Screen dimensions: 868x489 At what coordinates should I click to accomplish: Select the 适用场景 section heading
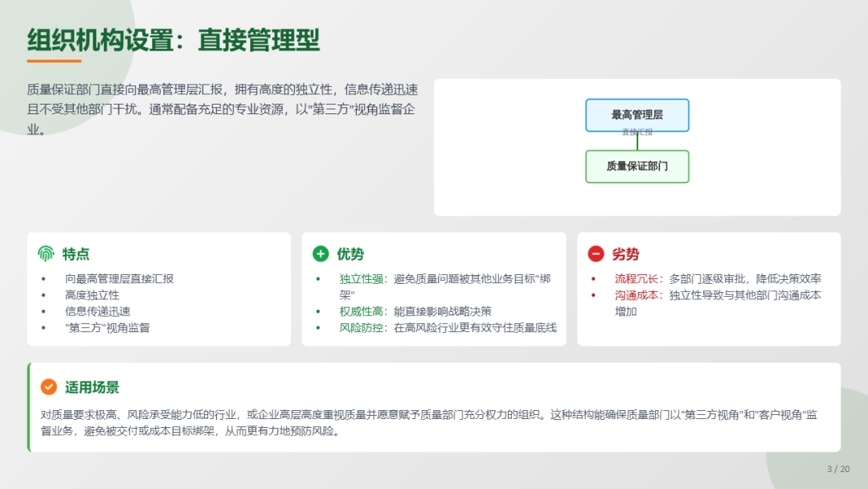coord(92,387)
